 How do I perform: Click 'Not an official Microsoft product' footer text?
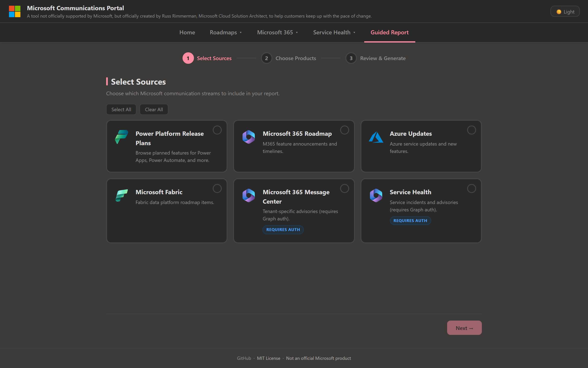pyautogui.click(x=318, y=358)
